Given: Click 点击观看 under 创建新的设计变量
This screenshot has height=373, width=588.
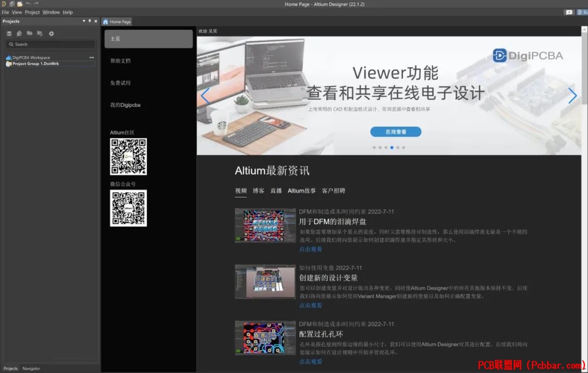Looking at the screenshot, I should pos(310,305).
